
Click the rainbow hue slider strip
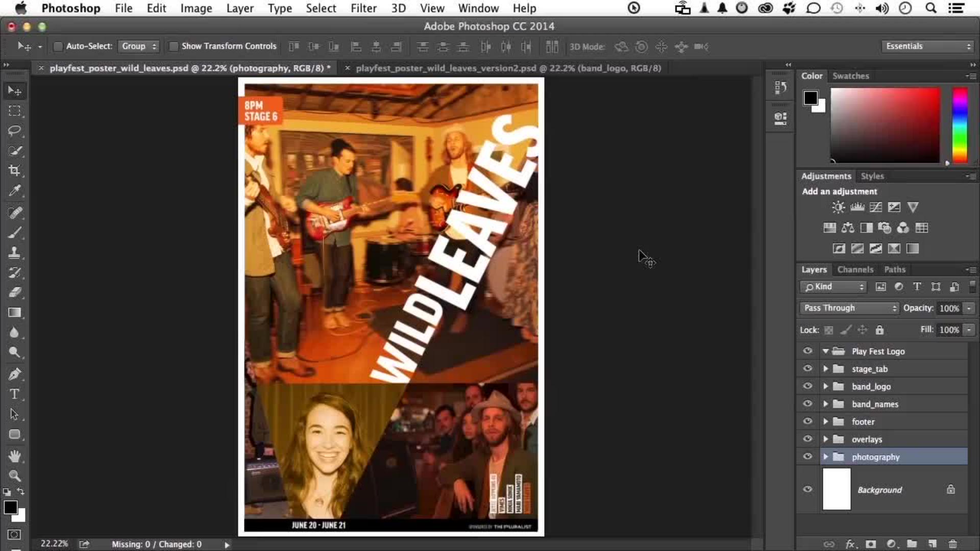[960, 125]
